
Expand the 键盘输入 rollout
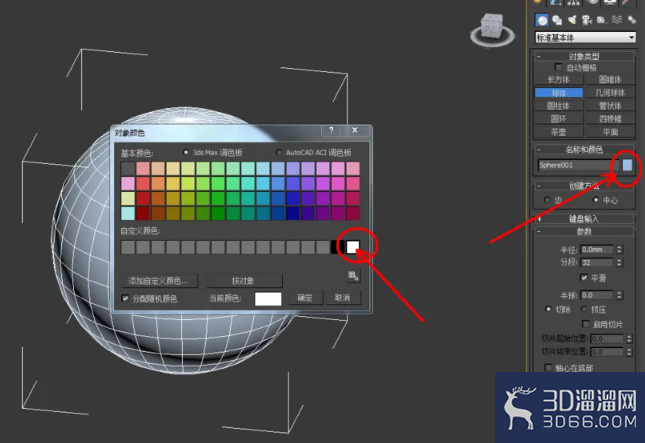coord(584,219)
